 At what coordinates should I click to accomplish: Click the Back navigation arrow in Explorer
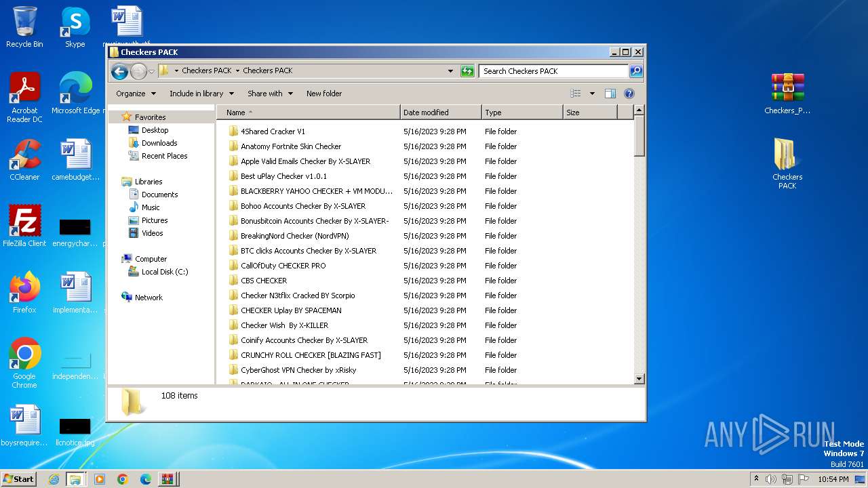(119, 71)
